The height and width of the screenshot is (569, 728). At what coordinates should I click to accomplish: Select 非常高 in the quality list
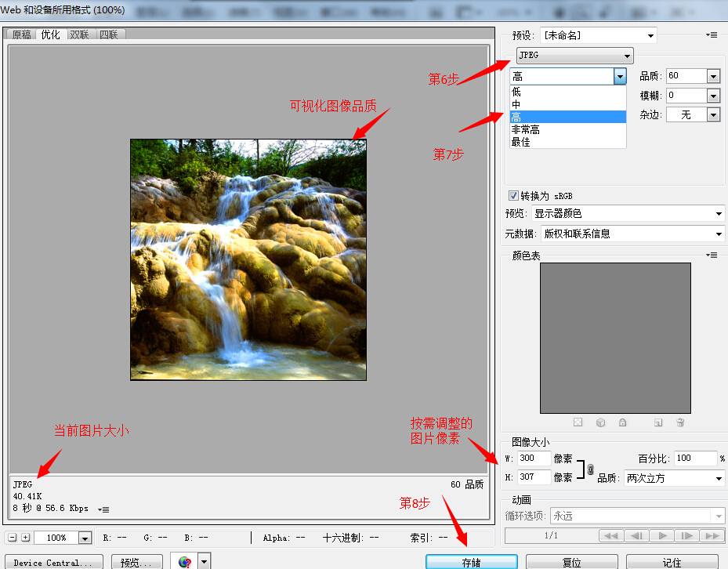(x=525, y=129)
